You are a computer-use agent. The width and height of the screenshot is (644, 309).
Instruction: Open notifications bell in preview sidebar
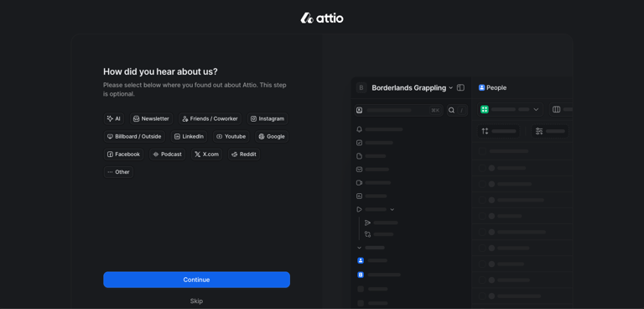[x=360, y=129]
